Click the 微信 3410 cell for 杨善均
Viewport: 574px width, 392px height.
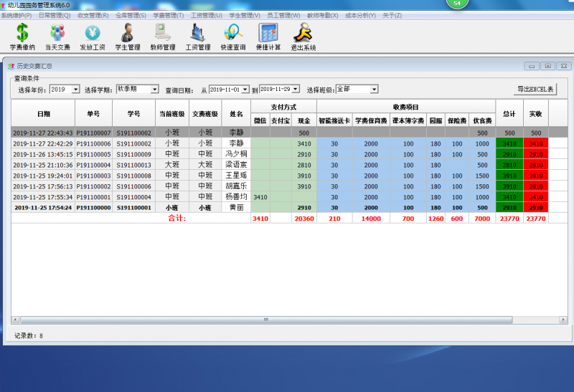pyautogui.click(x=260, y=197)
